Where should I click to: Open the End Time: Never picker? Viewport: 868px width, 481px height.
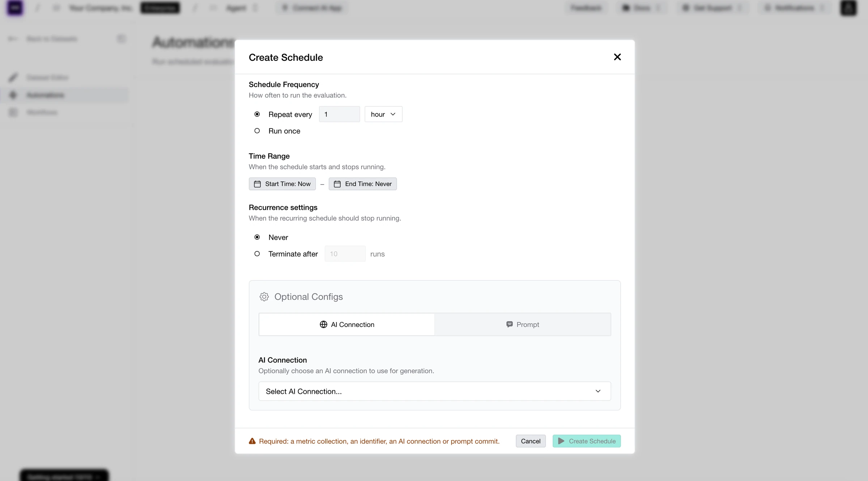click(362, 184)
